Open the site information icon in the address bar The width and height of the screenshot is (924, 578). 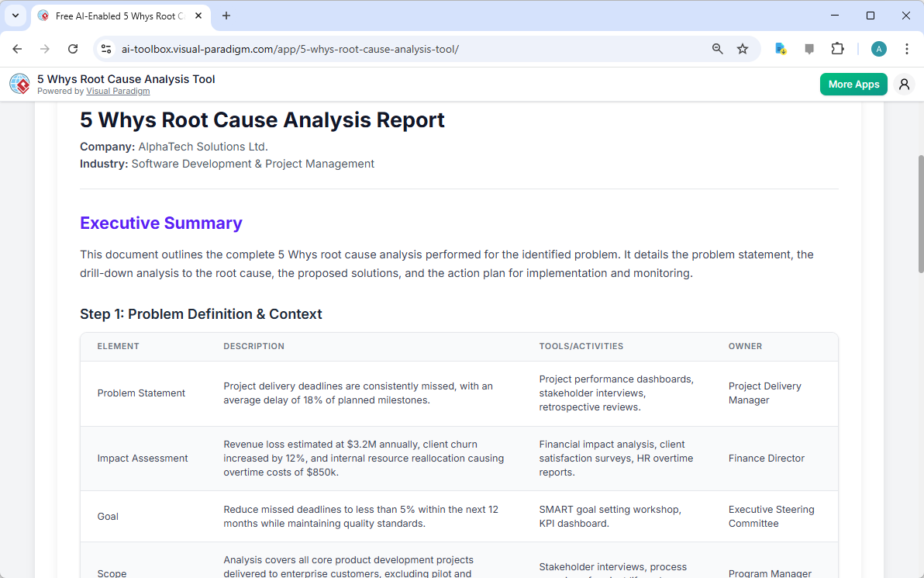(x=105, y=48)
